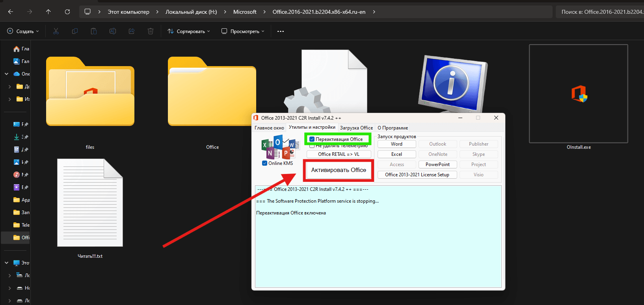Click the computer icon in the address bar
This screenshot has width=644, height=305.
tap(87, 12)
